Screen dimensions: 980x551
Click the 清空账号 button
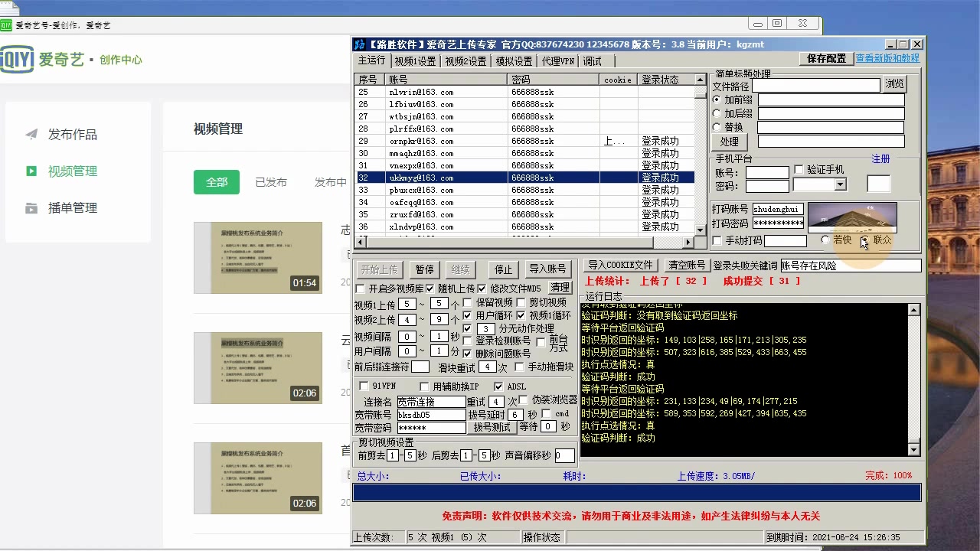pyautogui.click(x=686, y=266)
